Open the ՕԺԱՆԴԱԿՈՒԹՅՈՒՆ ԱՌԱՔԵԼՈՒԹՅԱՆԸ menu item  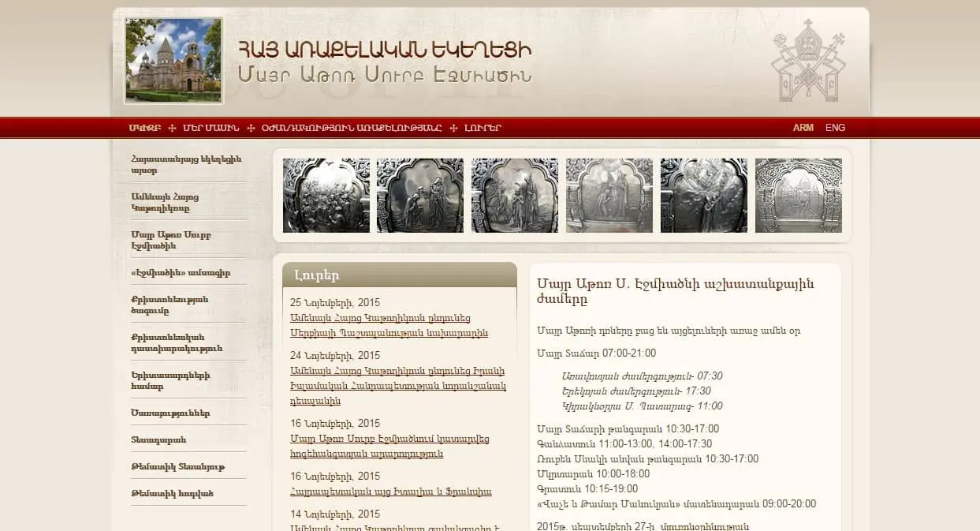(352, 128)
